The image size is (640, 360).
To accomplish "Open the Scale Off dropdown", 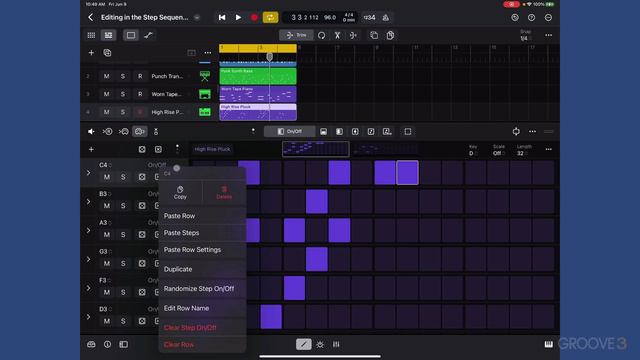I will [499, 150].
